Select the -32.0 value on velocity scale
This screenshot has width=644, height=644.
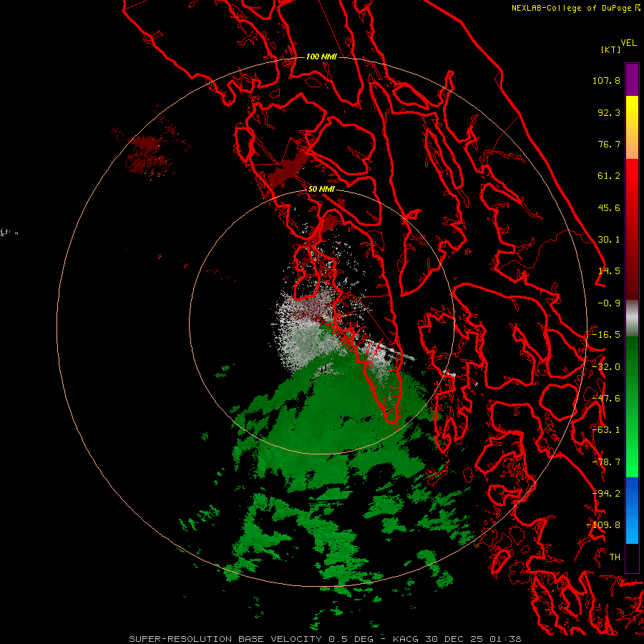606,367
